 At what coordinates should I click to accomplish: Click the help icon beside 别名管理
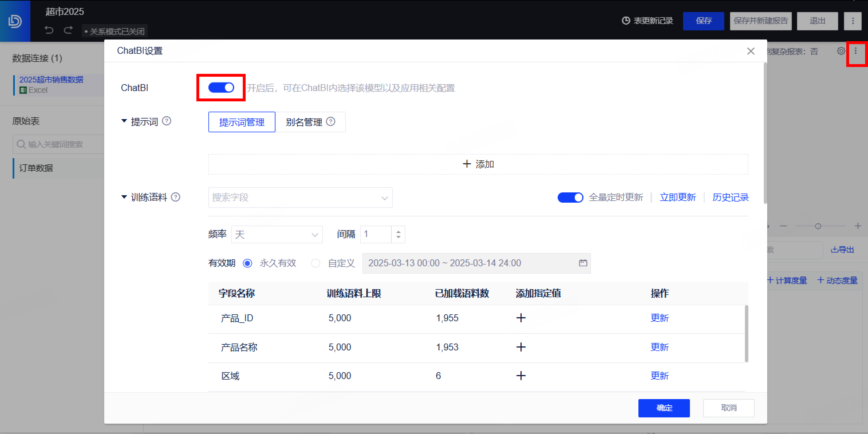coord(331,122)
